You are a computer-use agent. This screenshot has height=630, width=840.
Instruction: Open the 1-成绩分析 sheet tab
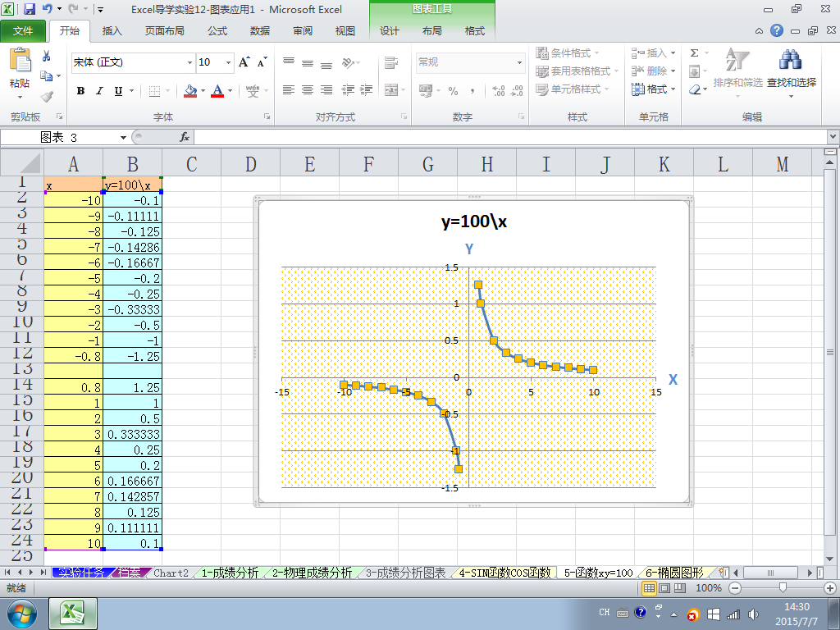click(x=230, y=573)
